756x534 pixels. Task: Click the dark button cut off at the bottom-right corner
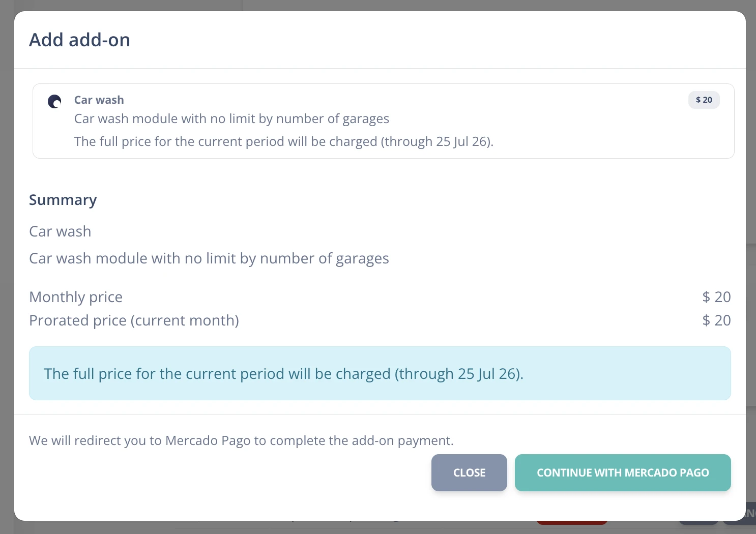click(741, 515)
